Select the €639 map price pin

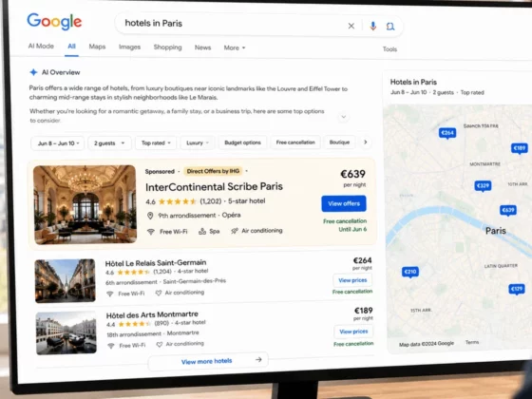point(508,210)
